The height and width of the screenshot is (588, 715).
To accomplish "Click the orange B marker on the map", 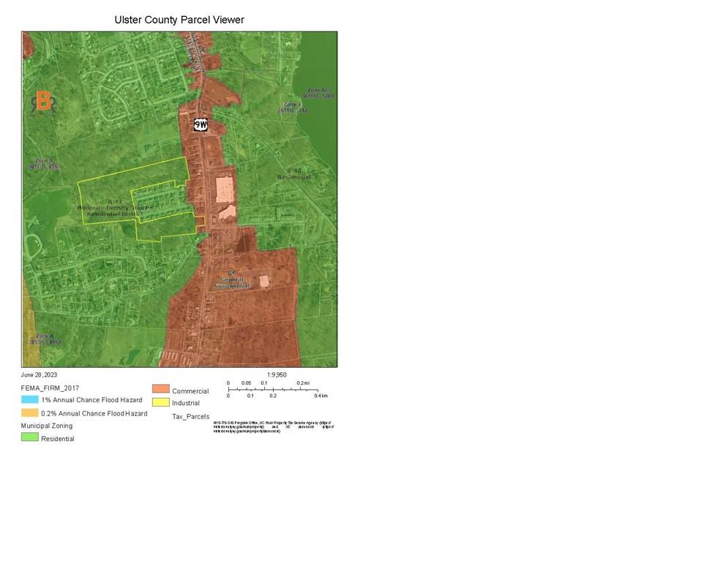I will tap(44, 102).
